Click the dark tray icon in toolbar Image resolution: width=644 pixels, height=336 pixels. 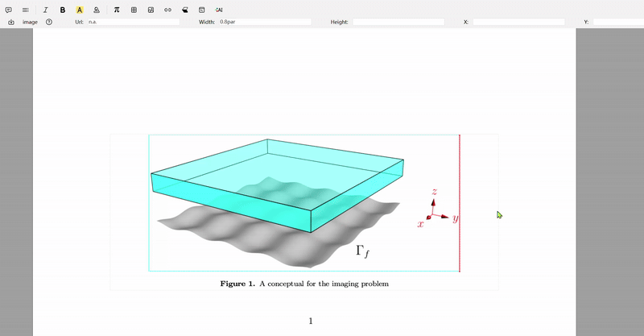coord(184,10)
